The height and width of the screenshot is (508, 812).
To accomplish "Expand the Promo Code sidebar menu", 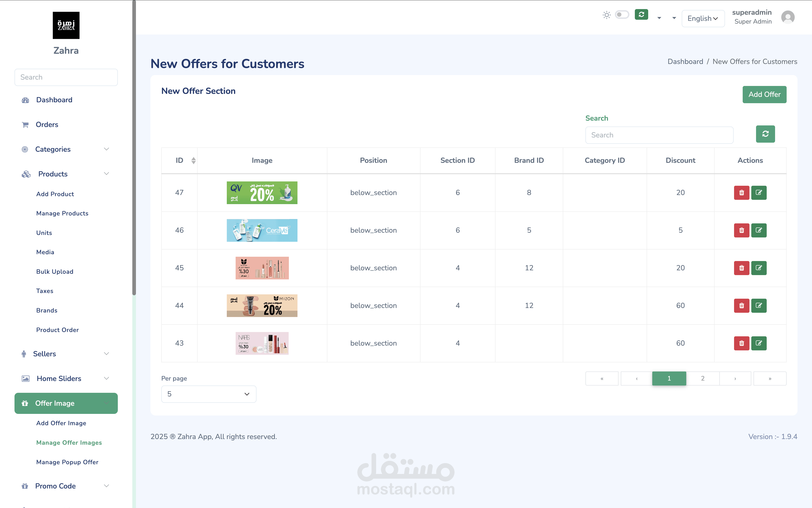I will 66,486.
